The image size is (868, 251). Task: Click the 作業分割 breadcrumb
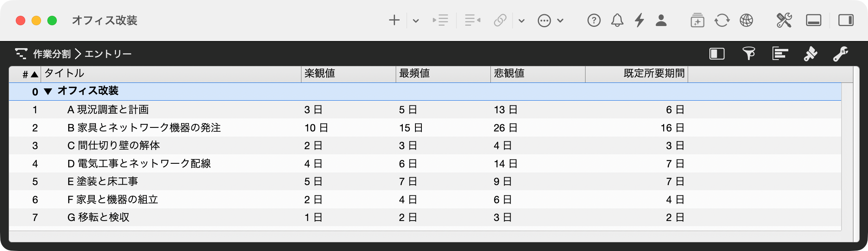(52, 54)
